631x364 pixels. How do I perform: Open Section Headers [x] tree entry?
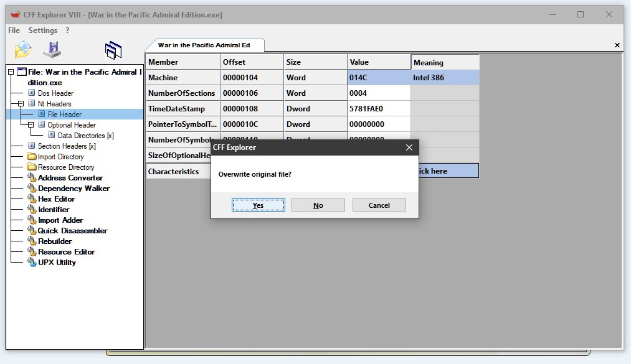pos(67,146)
